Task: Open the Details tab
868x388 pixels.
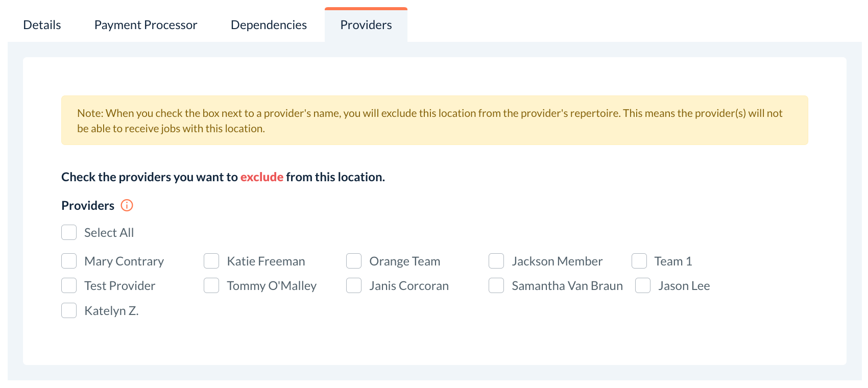Action: point(42,25)
